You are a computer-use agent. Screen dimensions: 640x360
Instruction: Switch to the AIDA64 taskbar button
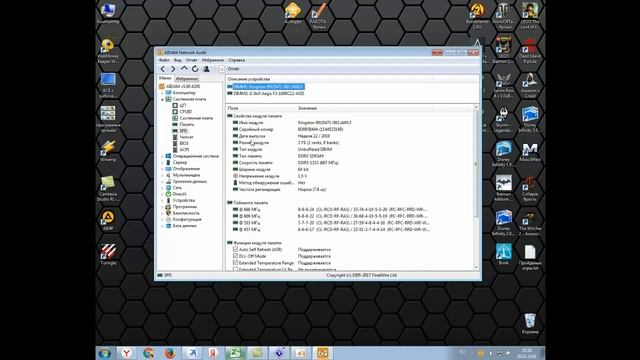pyautogui.click(x=322, y=353)
